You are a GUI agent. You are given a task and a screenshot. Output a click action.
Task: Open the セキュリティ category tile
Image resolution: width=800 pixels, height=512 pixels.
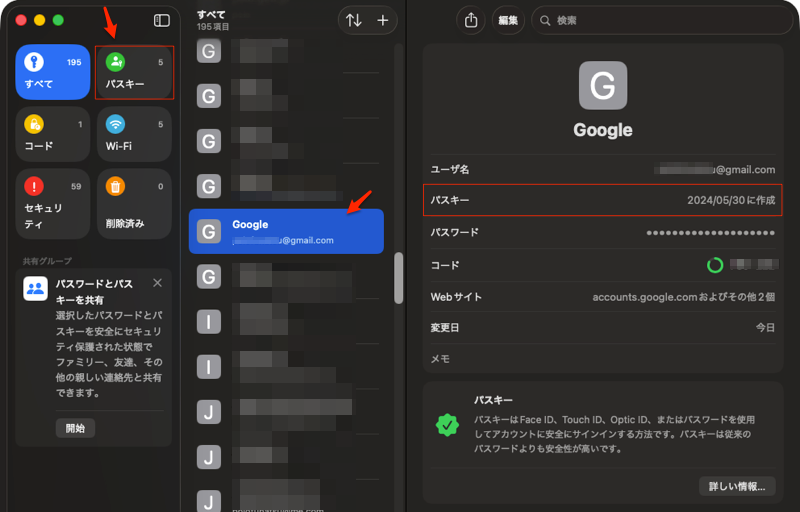[x=53, y=204]
